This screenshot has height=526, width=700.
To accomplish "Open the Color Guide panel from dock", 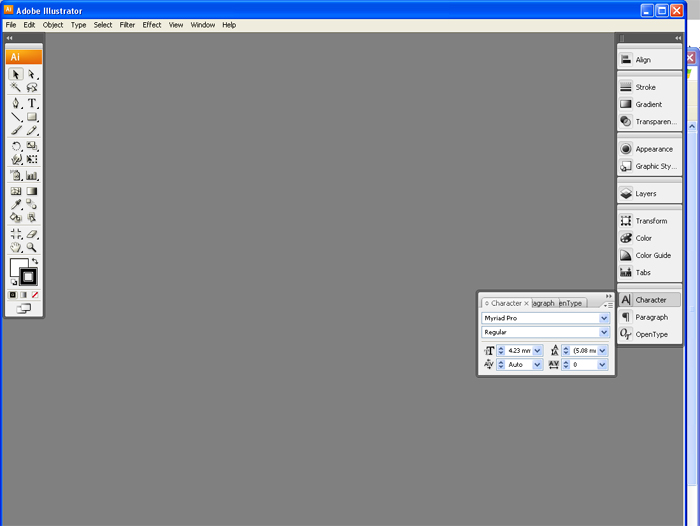I will pos(650,255).
